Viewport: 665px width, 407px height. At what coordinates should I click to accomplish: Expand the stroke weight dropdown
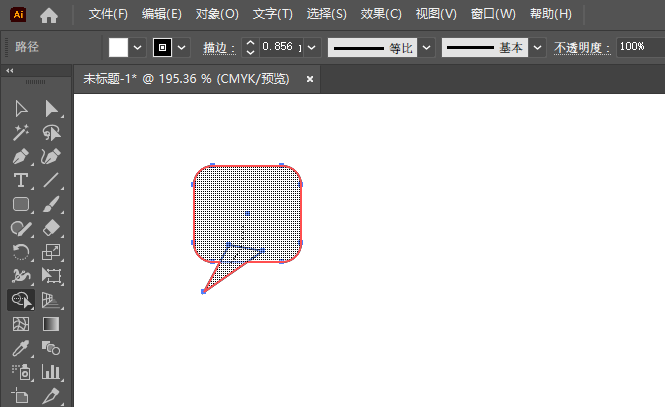point(312,47)
